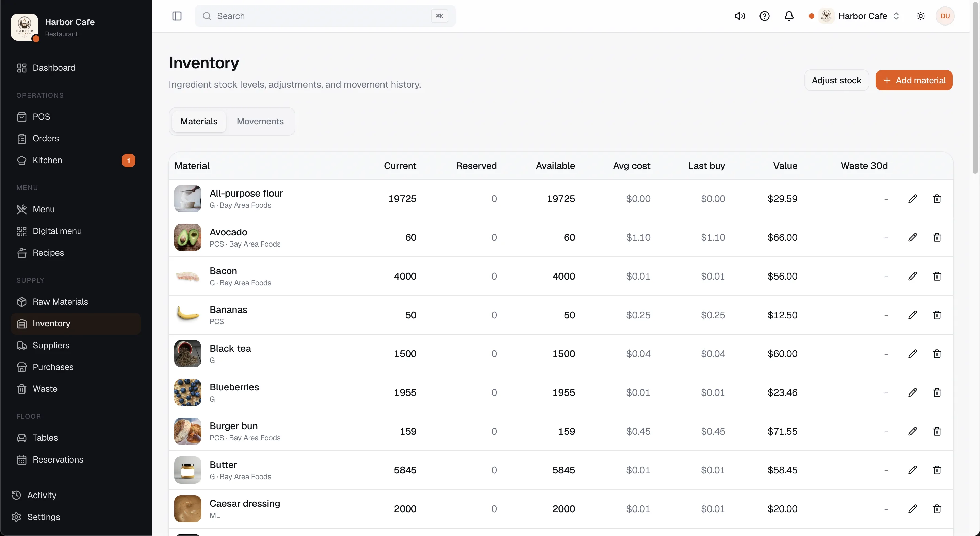Click the Harbor Cafe logo in sidebar

24,27
